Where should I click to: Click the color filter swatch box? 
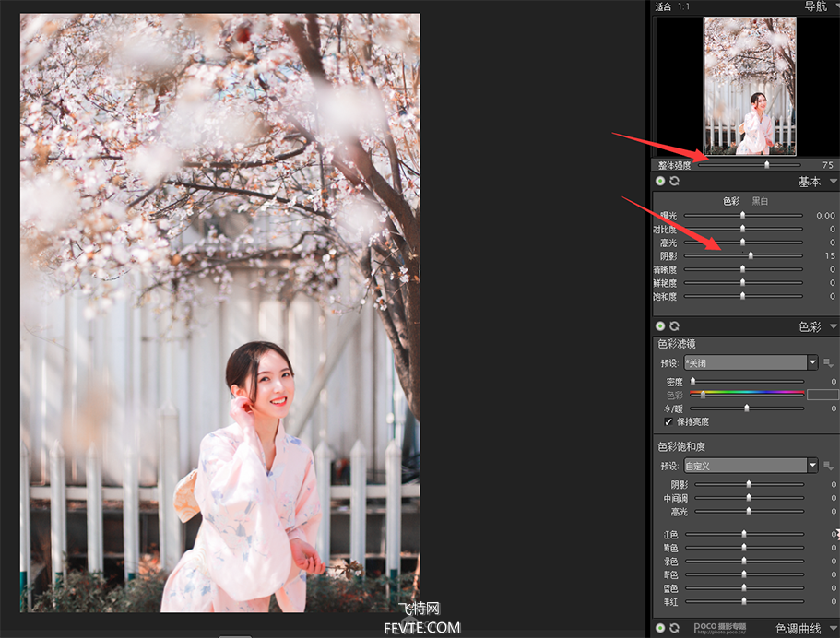(x=822, y=395)
